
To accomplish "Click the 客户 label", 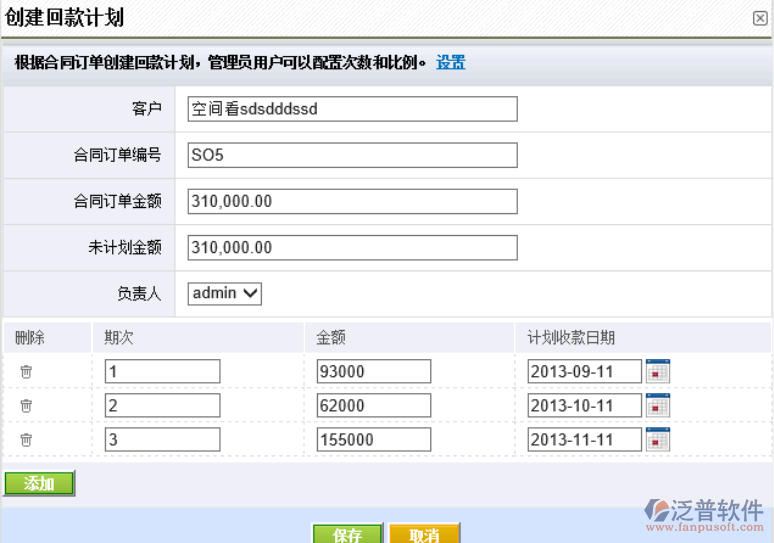I will pyautogui.click(x=147, y=109).
